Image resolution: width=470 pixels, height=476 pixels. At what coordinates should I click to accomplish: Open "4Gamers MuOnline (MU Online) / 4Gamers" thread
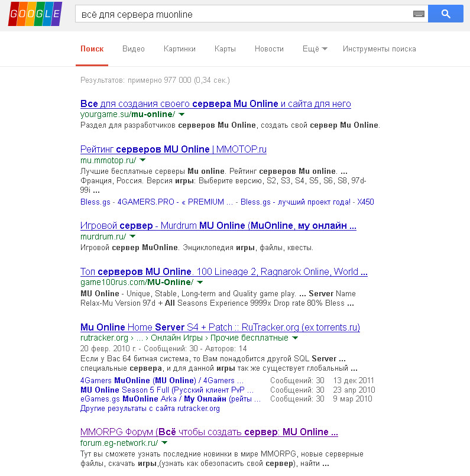coord(162,380)
